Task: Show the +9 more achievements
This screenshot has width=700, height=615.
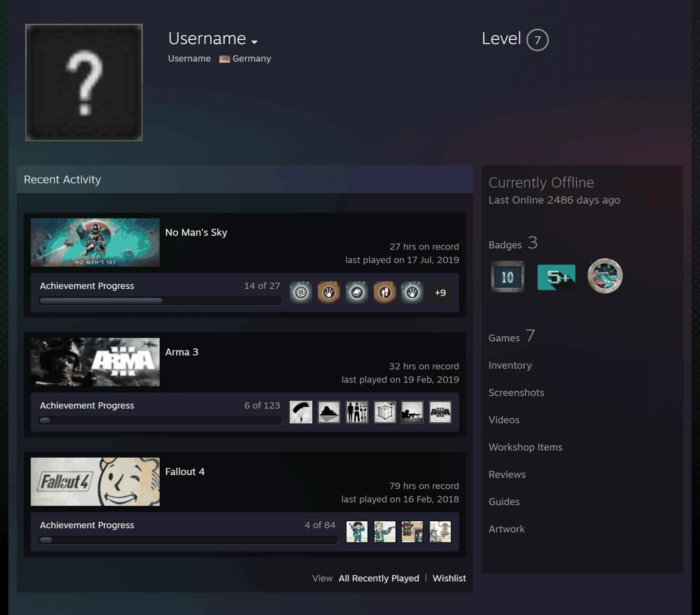Action: click(440, 293)
